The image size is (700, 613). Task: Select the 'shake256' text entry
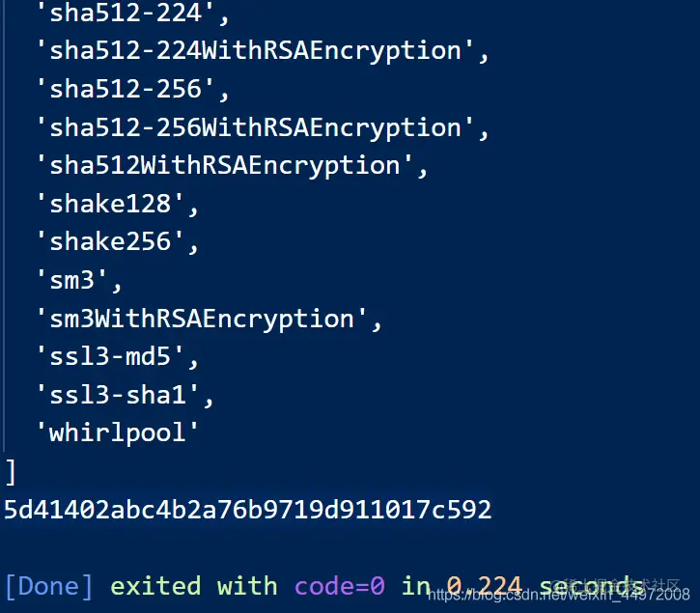[x=117, y=241]
